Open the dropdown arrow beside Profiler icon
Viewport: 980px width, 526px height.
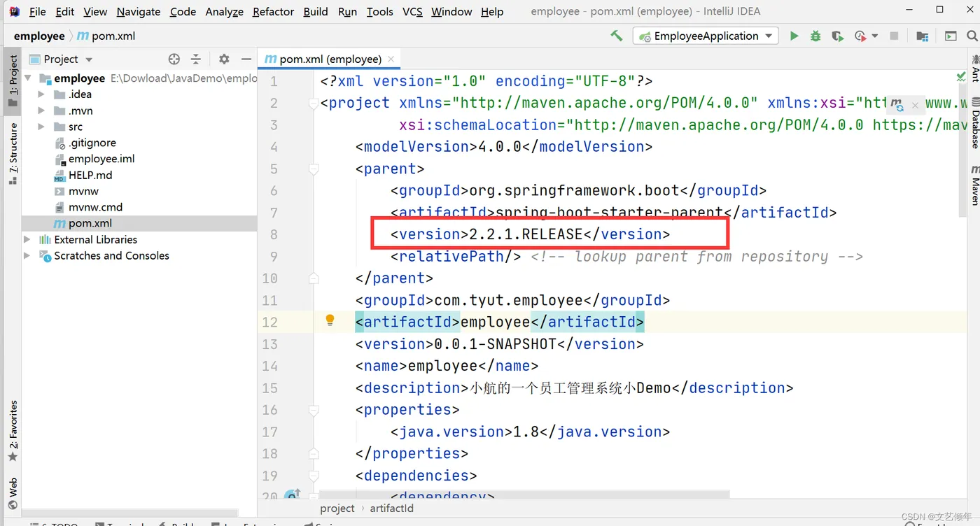(x=875, y=36)
